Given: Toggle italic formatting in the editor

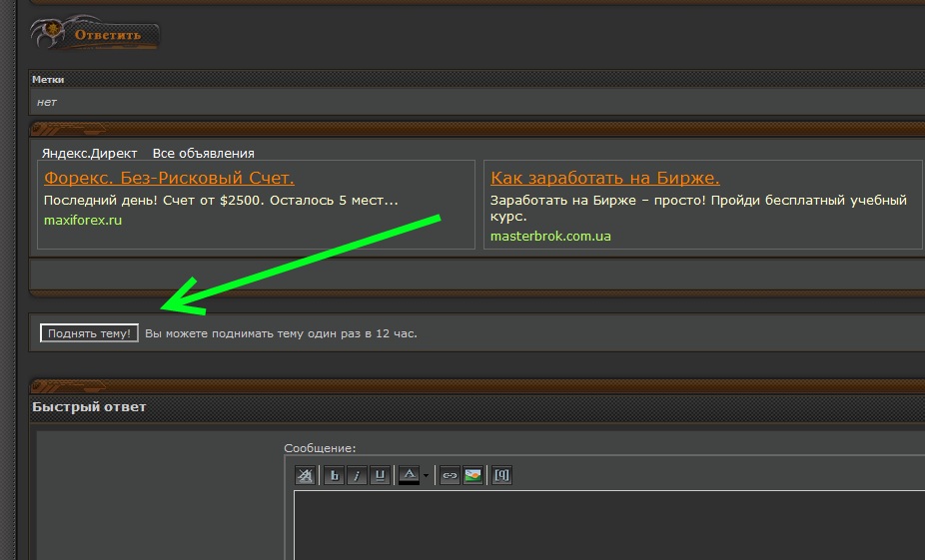Looking at the screenshot, I should pyautogui.click(x=357, y=476).
